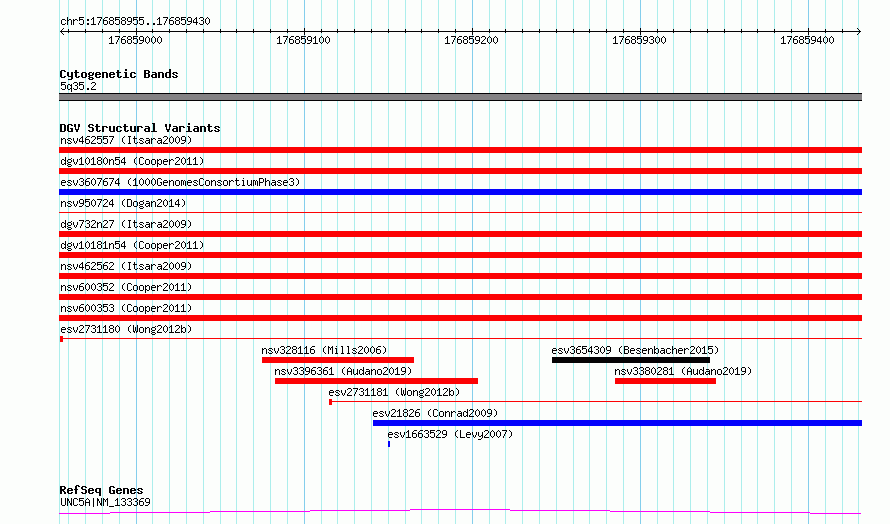Click the red bar under nsv462557
The image size is (890, 524).
[460, 150]
